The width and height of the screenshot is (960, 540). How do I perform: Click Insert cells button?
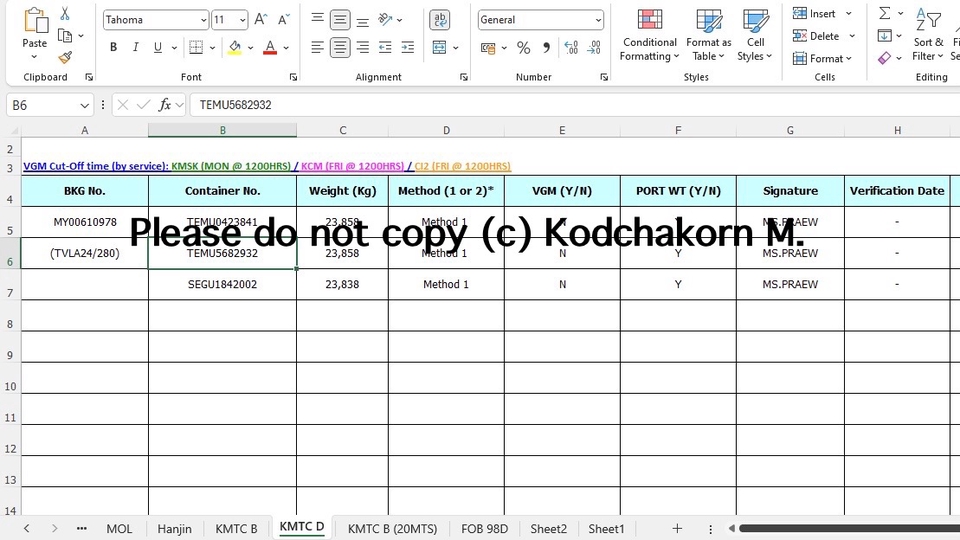pyautogui.click(x=814, y=13)
